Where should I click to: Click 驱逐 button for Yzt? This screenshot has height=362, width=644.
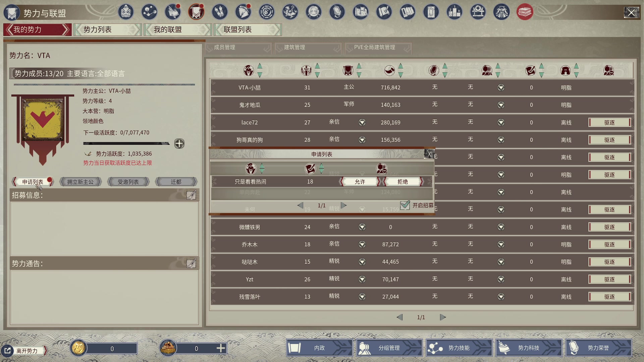609,279
